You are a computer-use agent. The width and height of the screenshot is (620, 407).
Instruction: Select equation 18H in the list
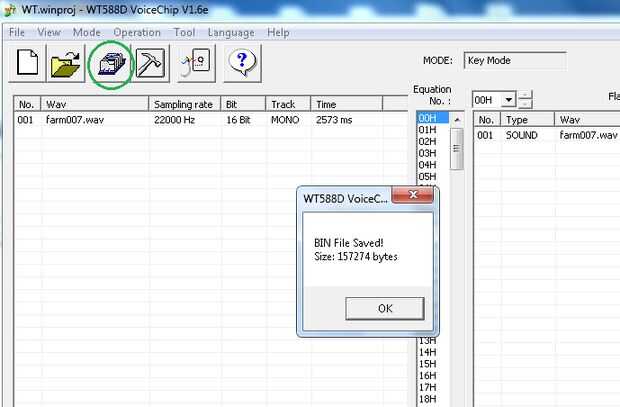click(433, 399)
